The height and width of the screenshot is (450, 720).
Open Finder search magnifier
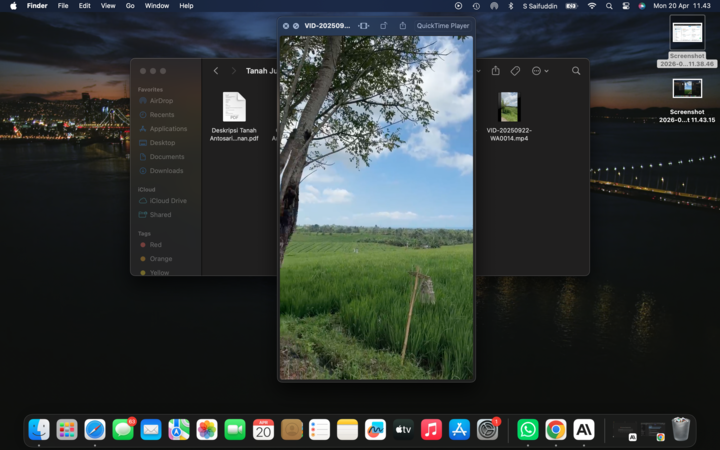[576, 71]
